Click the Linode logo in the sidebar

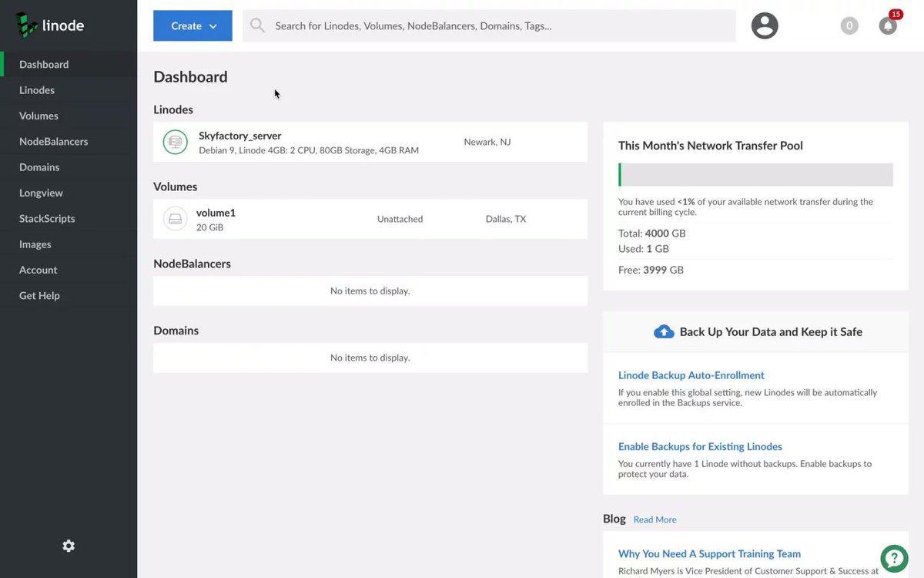50,25
